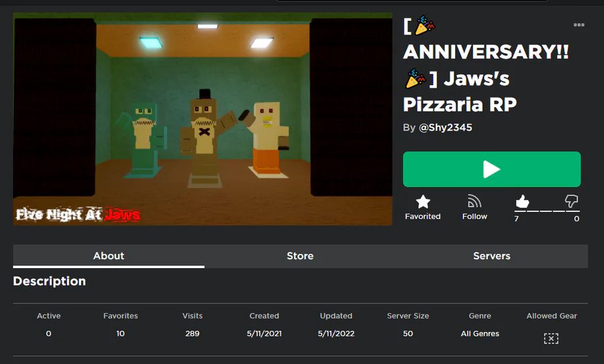Switch to the Servers tab
The height and width of the screenshot is (364, 604).
pyautogui.click(x=492, y=256)
